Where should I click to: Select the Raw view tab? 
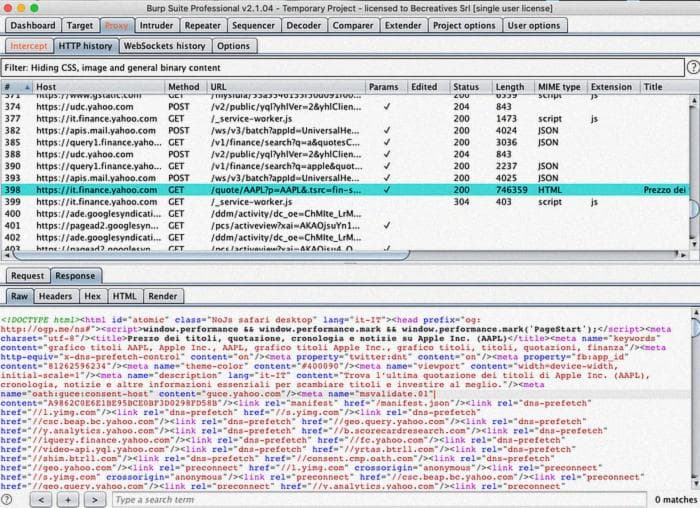point(19,296)
